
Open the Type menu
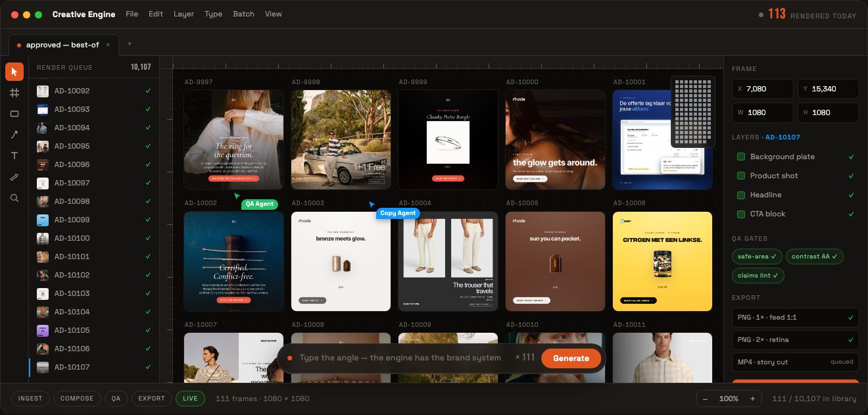(x=213, y=14)
